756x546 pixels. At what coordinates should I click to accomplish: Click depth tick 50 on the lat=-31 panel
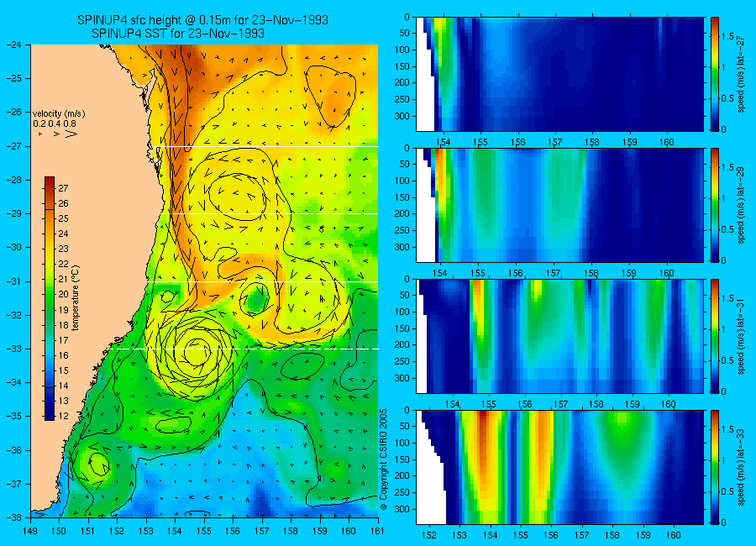click(404, 295)
